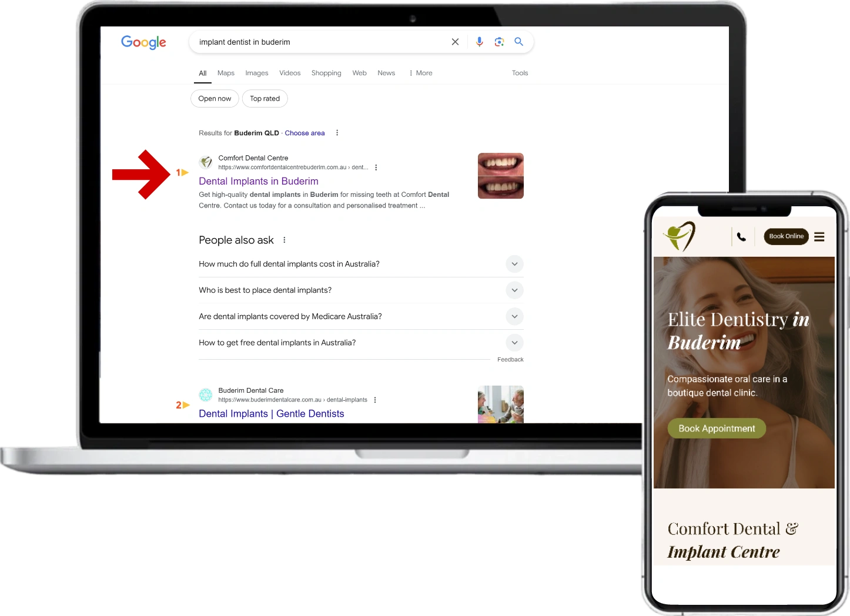This screenshot has height=616, width=850.
Task: Click the Google logo
Action: (143, 42)
